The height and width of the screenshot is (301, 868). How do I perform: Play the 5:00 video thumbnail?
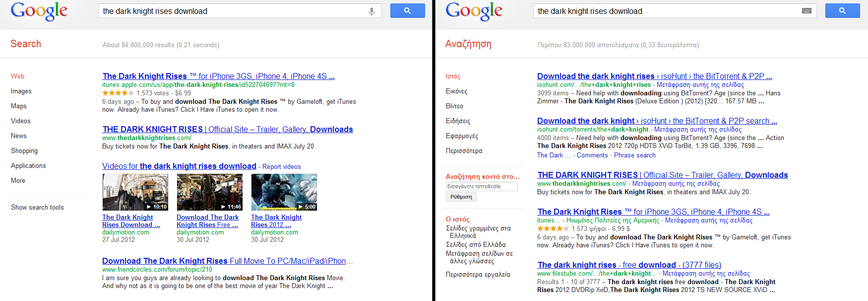tap(284, 192)
